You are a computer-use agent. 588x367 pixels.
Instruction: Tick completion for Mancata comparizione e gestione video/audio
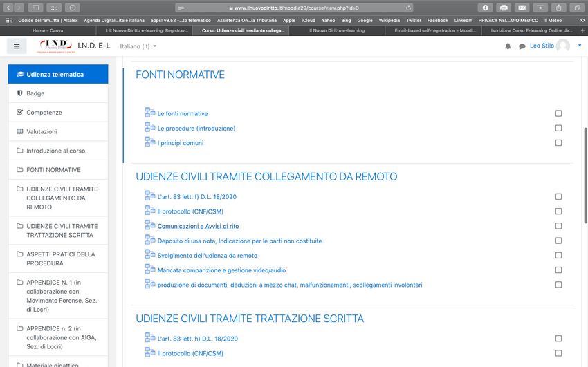(x=558, y=270)
